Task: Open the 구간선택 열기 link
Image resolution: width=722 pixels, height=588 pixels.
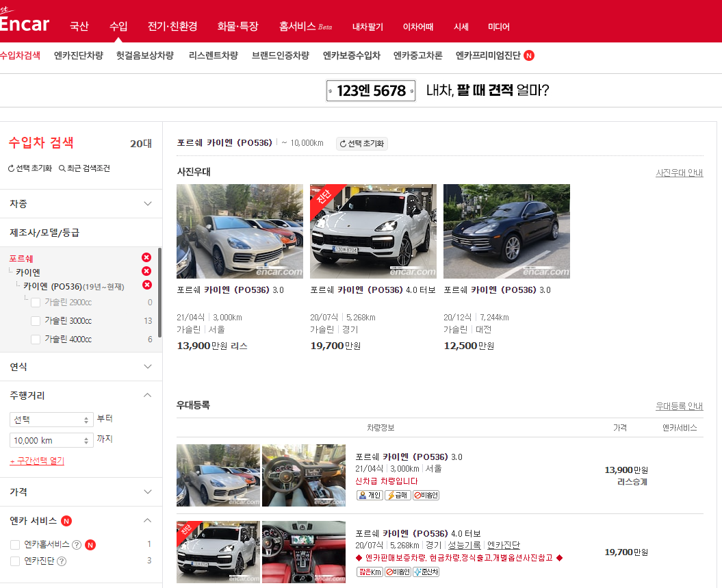Action: (x=37, y=461)
